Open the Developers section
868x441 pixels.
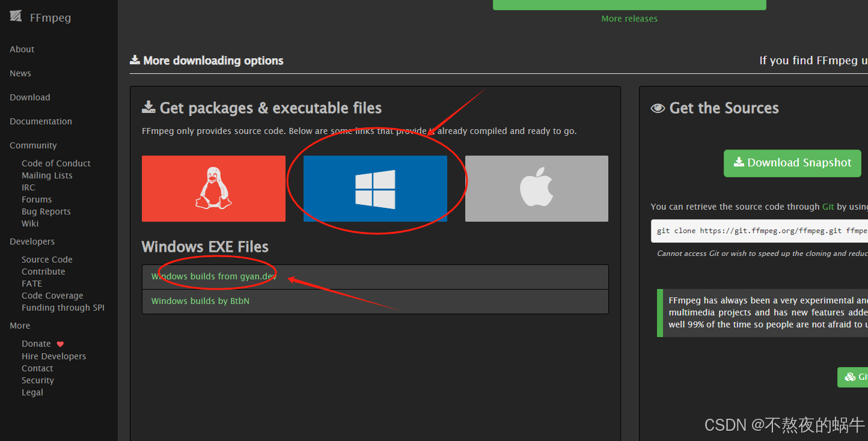click(x=32, y=242)
